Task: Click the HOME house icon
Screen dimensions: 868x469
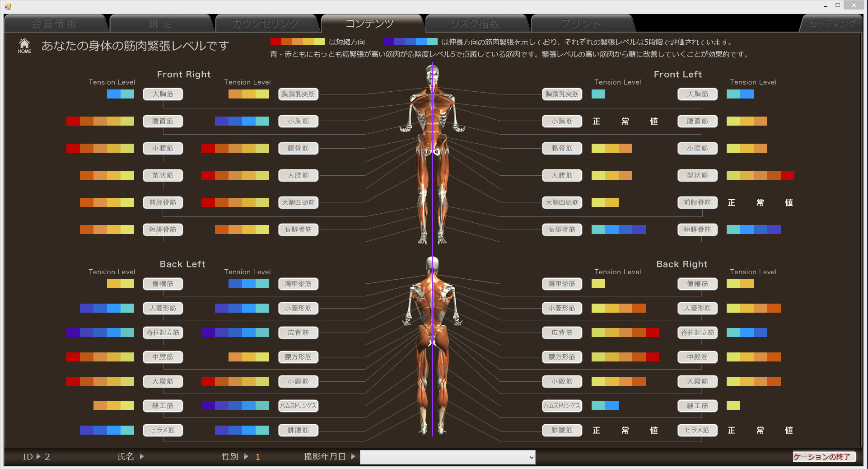Action: point(24,45)
